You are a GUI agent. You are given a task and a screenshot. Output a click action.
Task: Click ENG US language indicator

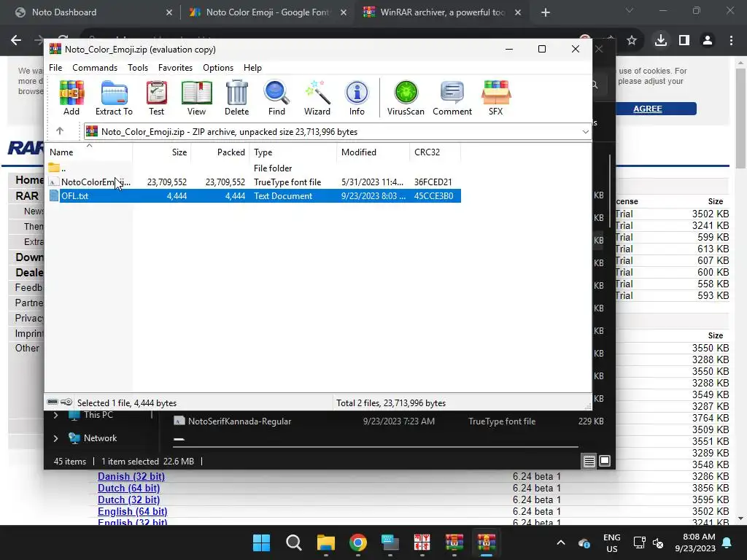[612, 542]
